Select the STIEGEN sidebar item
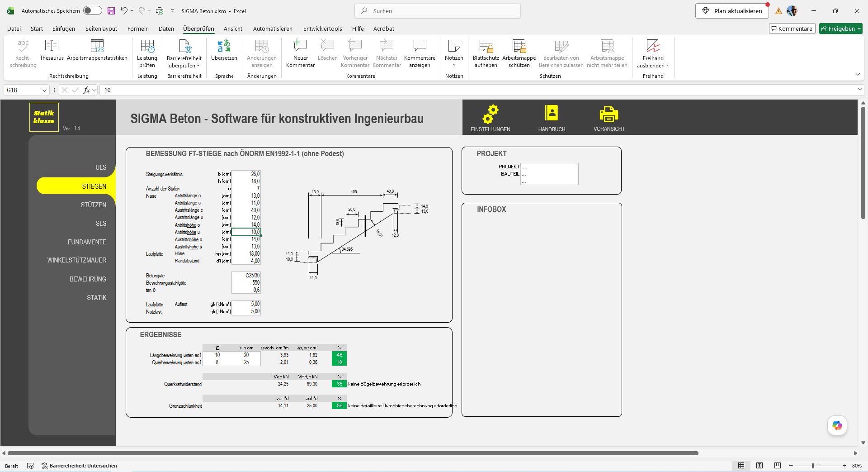Image resolution: width=868 pixels, height=472 pixels. click(76, 186)
